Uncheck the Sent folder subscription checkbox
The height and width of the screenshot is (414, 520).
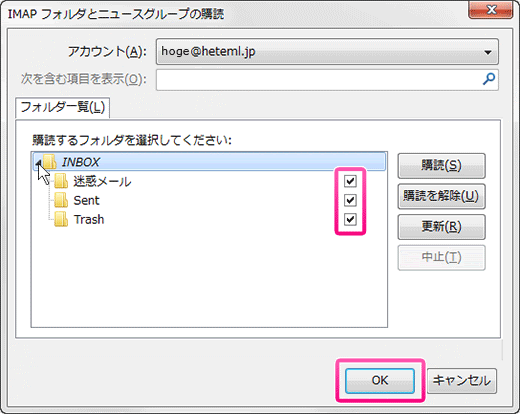click(x=350, y=200)
